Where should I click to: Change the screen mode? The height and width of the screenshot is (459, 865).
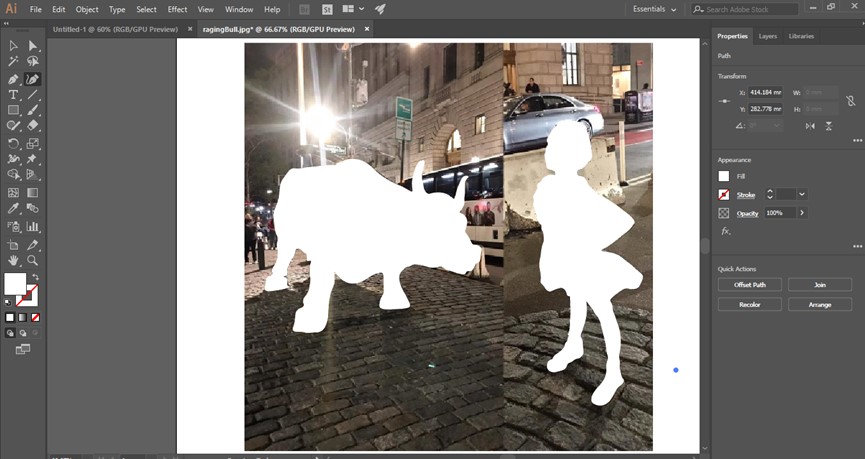click(23, 349)
